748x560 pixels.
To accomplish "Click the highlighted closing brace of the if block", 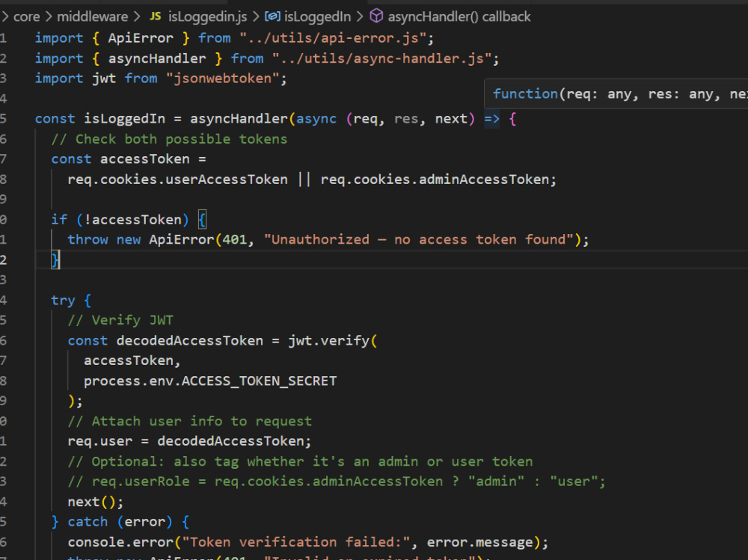I will (55, 260).
